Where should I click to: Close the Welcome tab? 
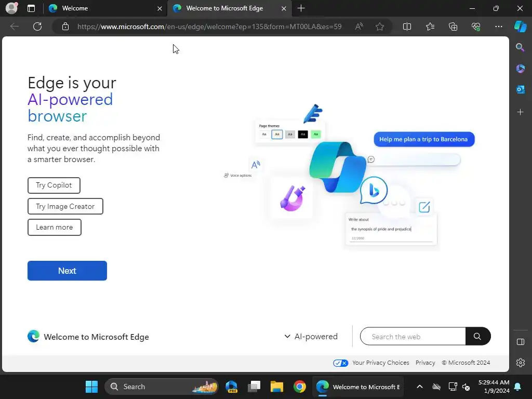(159, 8)
